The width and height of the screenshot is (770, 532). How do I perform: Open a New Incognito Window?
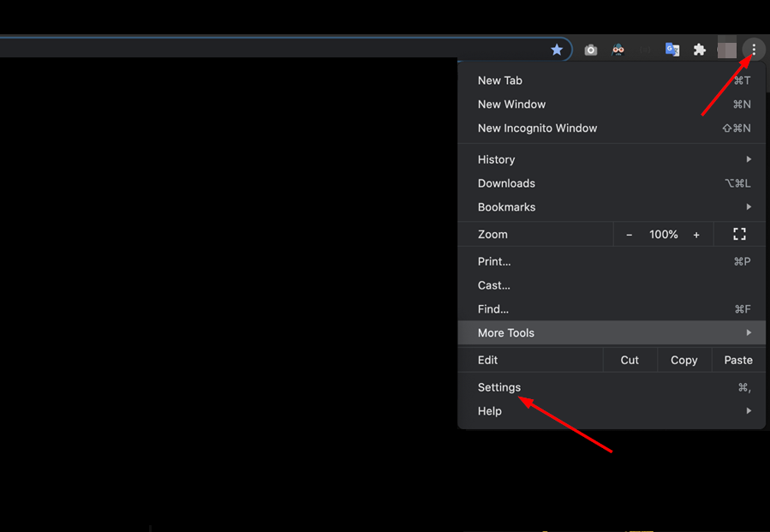coord(612,129)
